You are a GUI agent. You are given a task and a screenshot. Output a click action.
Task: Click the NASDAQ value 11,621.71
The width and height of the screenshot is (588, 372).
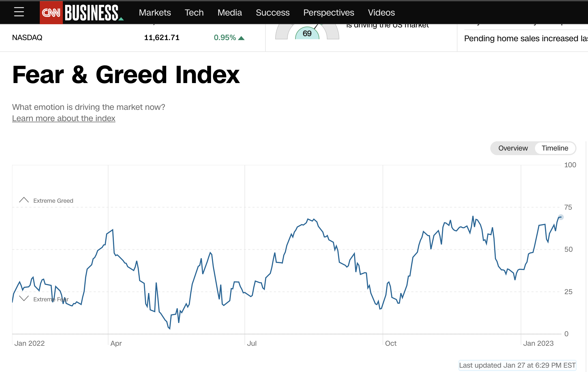[162, 37]
